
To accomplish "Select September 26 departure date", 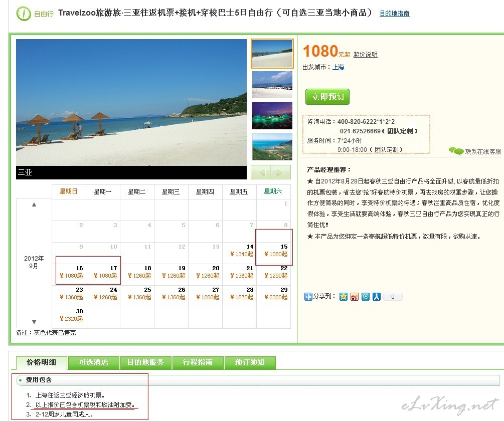I will [172, 296].
